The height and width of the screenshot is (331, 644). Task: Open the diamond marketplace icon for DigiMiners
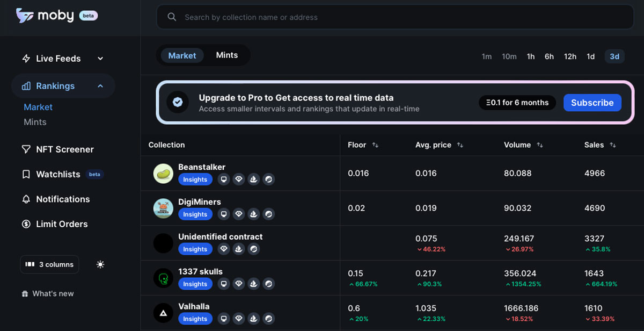tap(239, 214)
